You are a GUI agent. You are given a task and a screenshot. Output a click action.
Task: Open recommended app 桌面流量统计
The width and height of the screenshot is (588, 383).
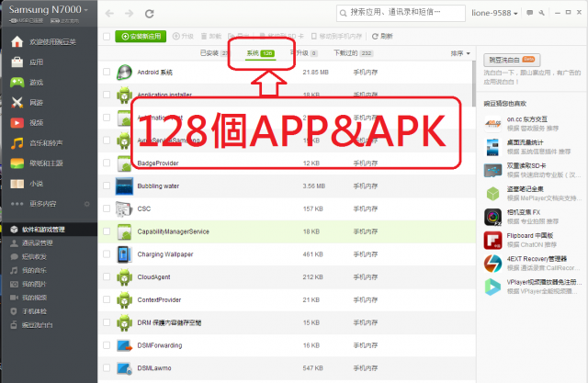coord(533,147)
